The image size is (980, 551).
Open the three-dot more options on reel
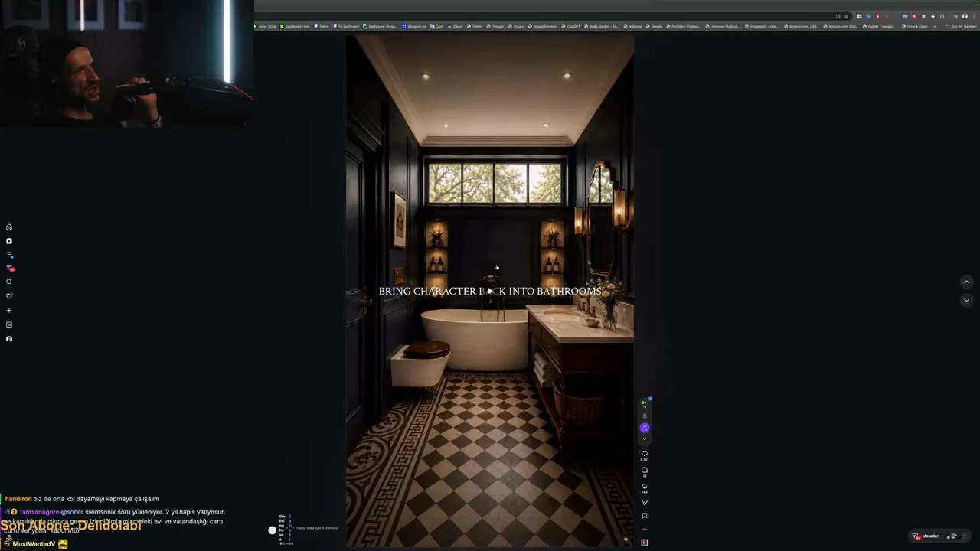click(x=644, y=529)
